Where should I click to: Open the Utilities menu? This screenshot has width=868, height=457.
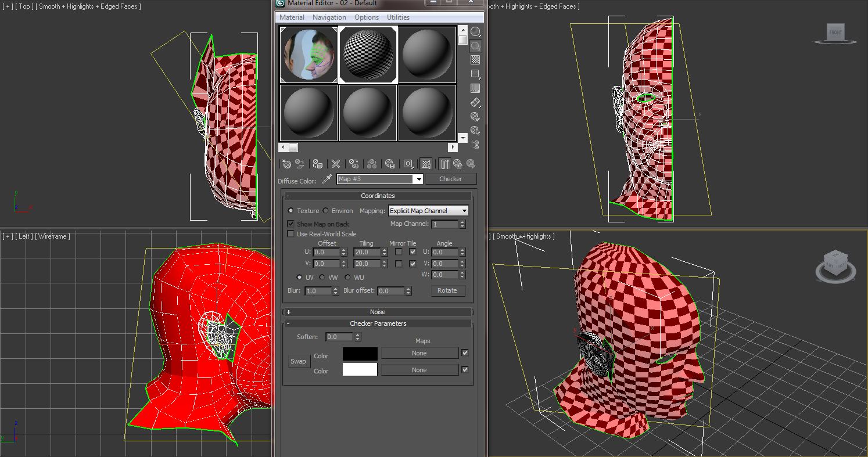point(398,17)
